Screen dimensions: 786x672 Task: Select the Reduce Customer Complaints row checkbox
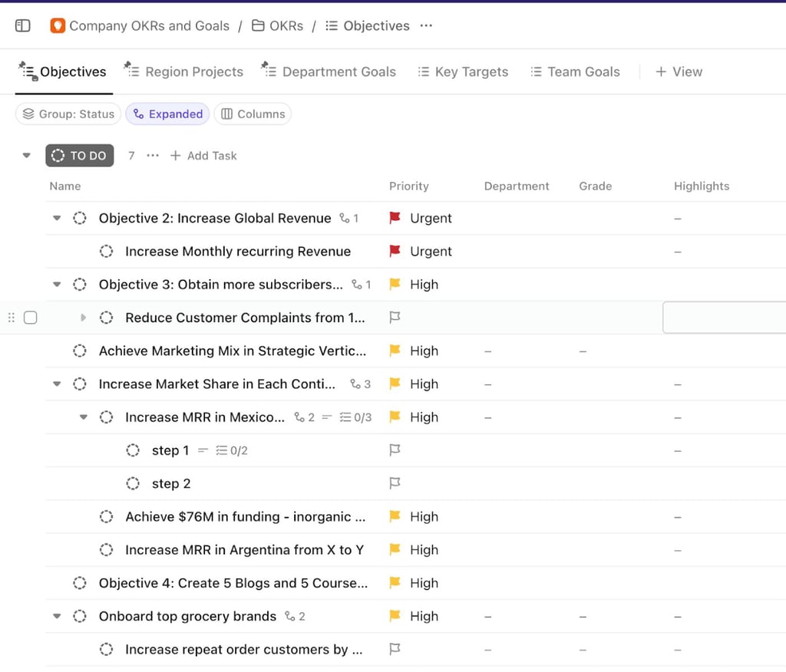click(x=31, y=318)
